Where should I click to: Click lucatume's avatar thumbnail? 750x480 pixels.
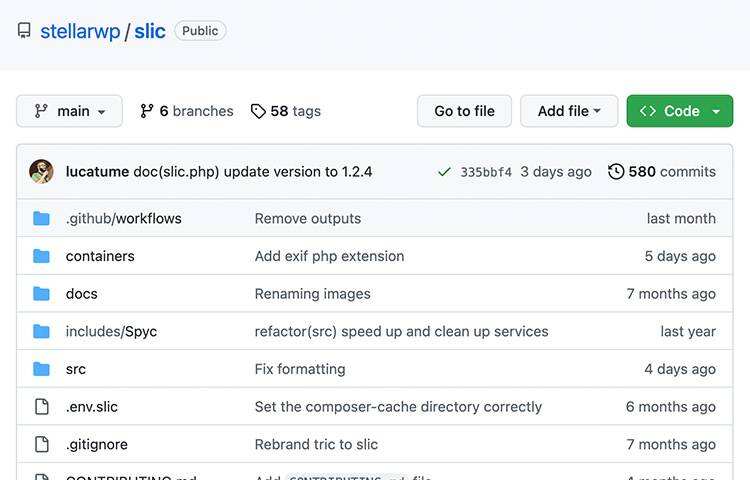pos(41,172)
